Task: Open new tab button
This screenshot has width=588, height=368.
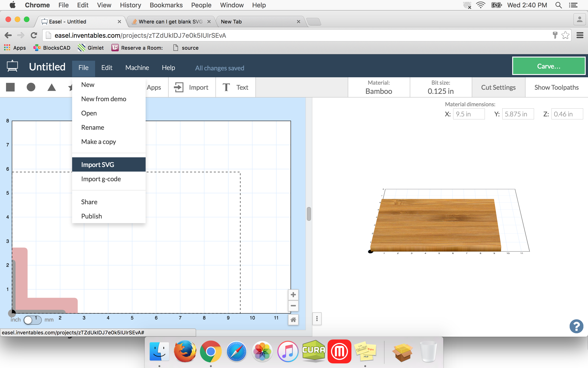Action: (314, 22)
